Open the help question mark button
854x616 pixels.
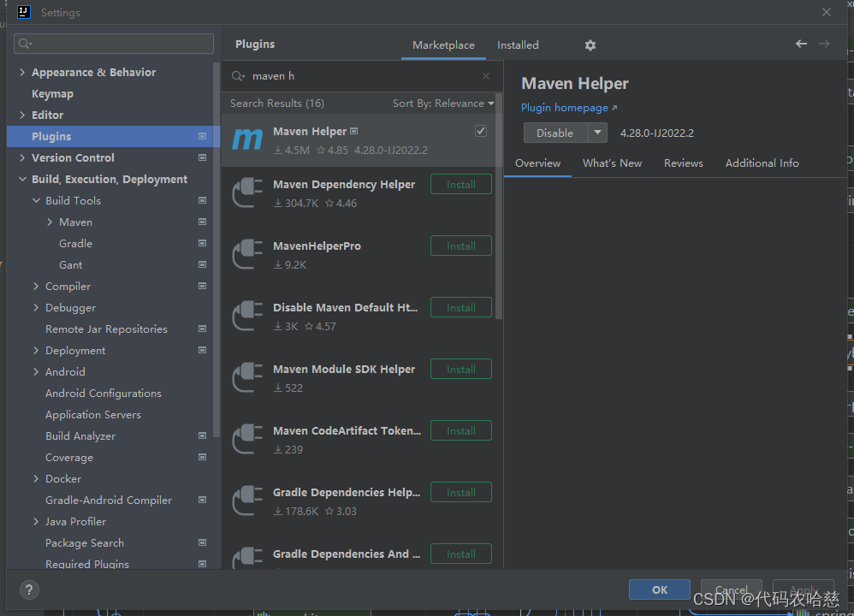point(29,589)
